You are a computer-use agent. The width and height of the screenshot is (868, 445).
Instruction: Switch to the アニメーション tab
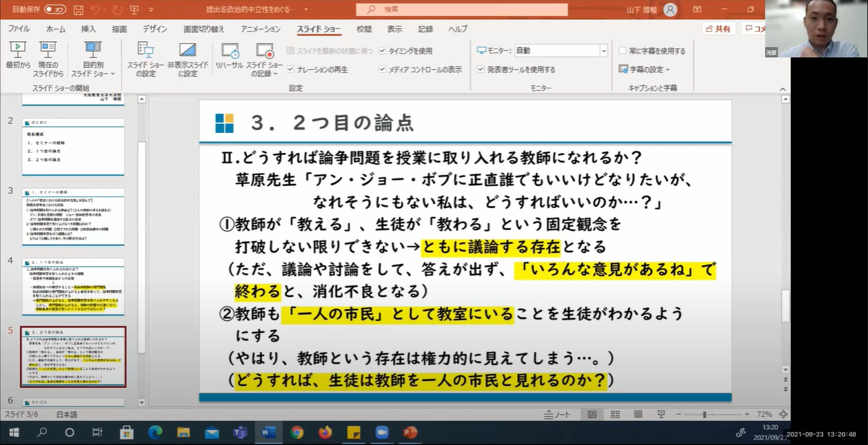tap(261, 29)
